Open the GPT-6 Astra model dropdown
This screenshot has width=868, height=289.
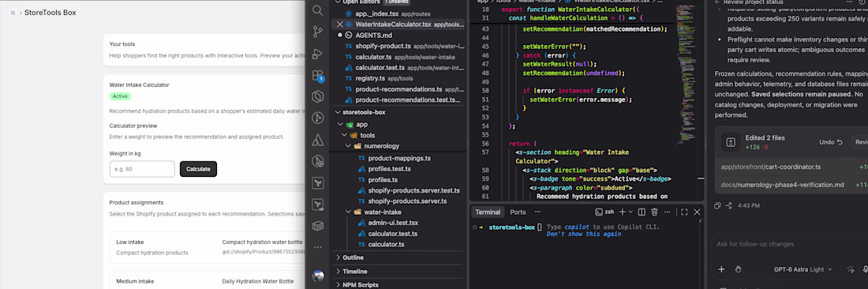pyautogui.click(x=803, y=269)
